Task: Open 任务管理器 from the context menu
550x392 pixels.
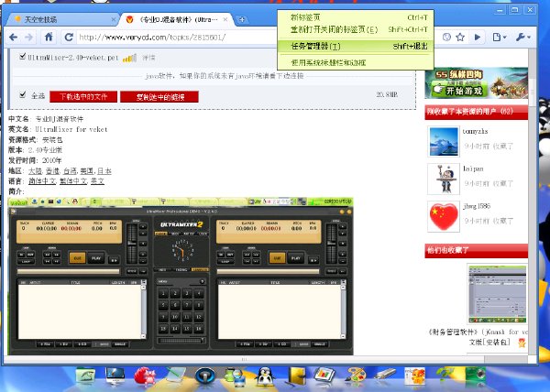Action: coord(356,46)
